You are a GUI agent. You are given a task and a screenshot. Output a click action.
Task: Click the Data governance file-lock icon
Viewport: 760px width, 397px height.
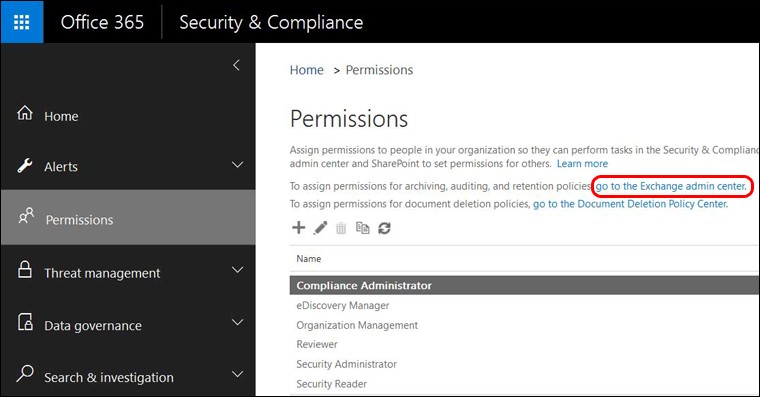(25, 321)
